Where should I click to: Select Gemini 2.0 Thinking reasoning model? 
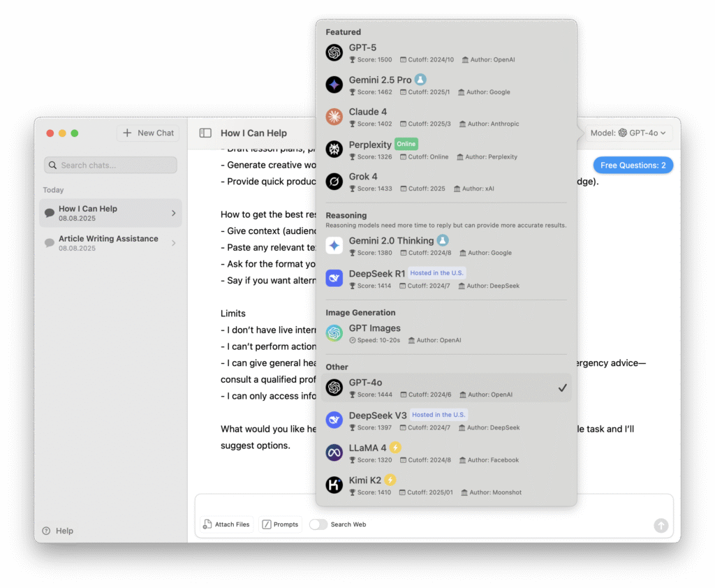pyautogui.click(x=446, y=246)
